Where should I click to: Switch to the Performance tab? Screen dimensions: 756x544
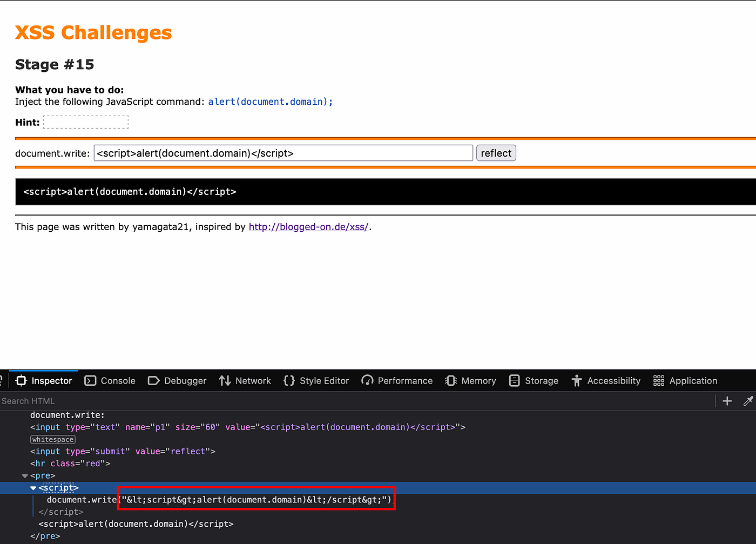(397, 381)
